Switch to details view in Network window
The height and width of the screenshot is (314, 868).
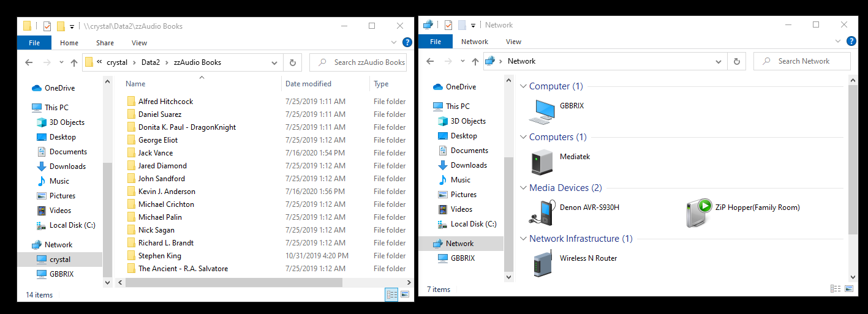[x=836, y=289]
